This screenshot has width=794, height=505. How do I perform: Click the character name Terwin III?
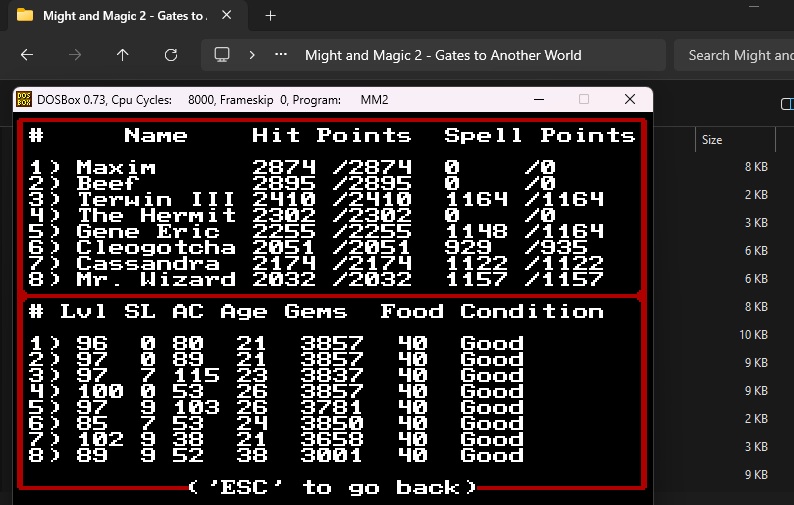tap(156, 199)
